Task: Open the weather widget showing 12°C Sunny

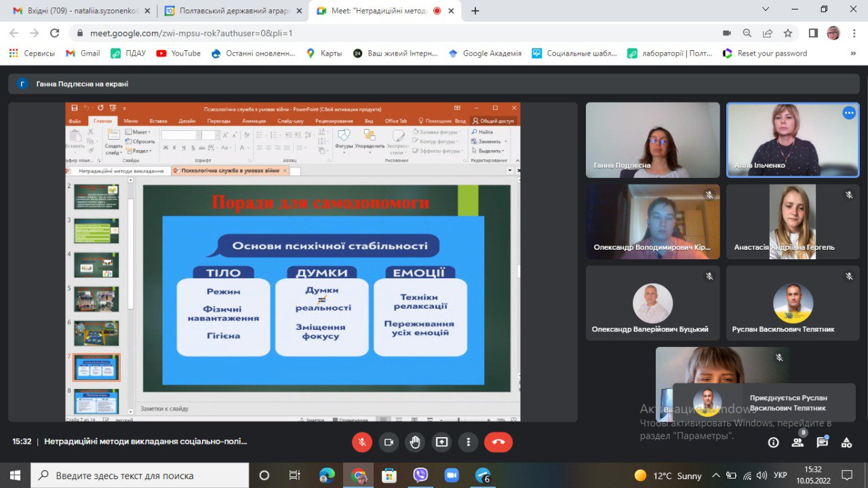Action: pos(668,476)
